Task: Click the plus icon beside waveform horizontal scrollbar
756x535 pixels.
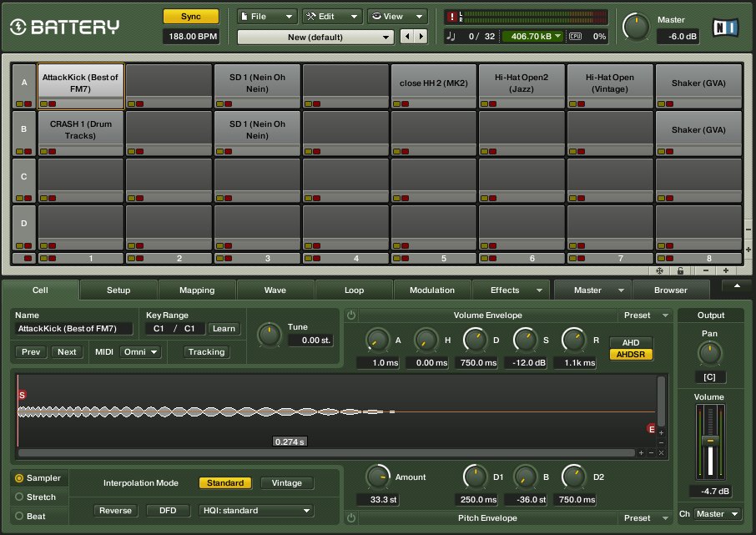Action: pyautogui.click(x=641, y=453)
